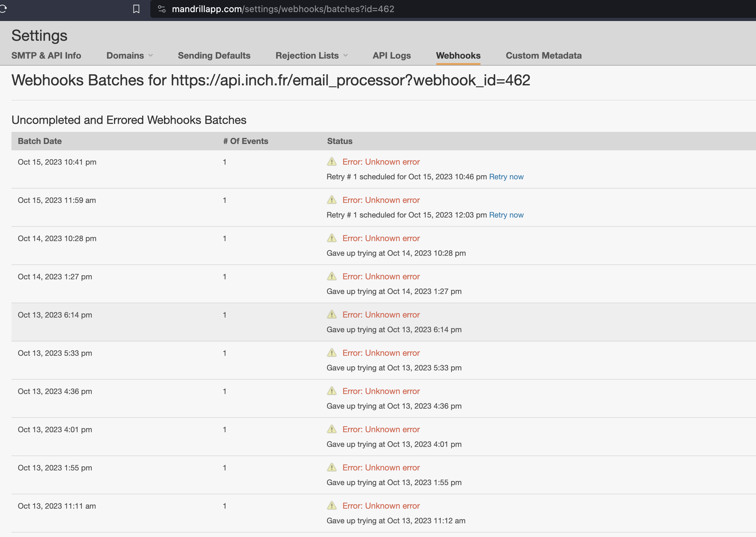Click warning icon for Oct 13 1:55 pm batch
756x537 pixels.
(332, 468)
